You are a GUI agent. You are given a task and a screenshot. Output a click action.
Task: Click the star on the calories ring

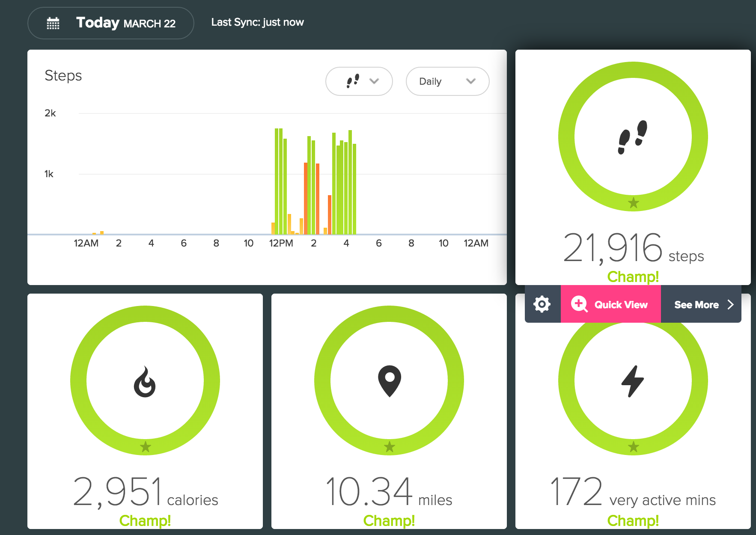(146, 447)
